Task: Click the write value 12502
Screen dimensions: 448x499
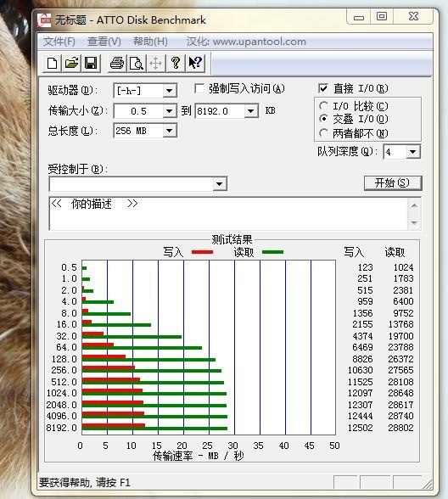Action: point(360,428)
